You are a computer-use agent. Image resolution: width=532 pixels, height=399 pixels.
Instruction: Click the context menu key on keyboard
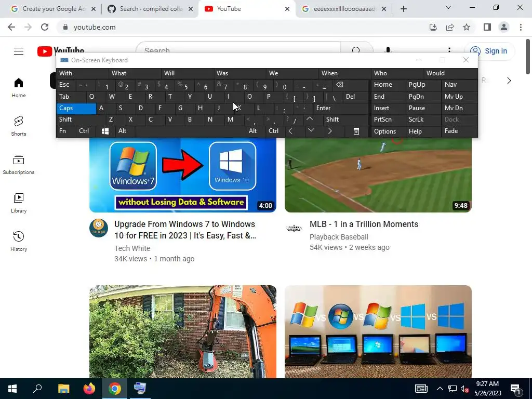356,131
